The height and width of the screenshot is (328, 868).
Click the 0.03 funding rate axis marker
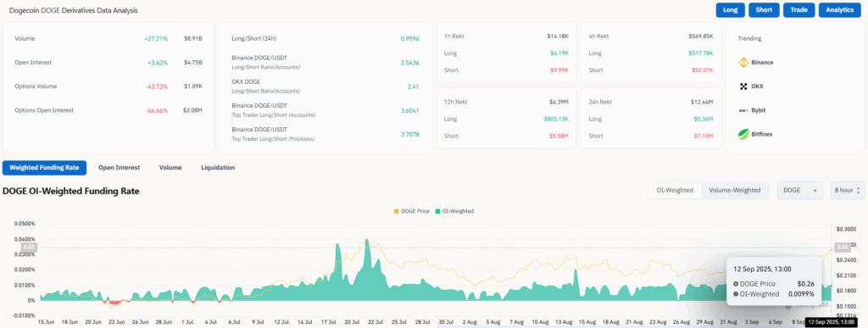(x=29, y=247)
